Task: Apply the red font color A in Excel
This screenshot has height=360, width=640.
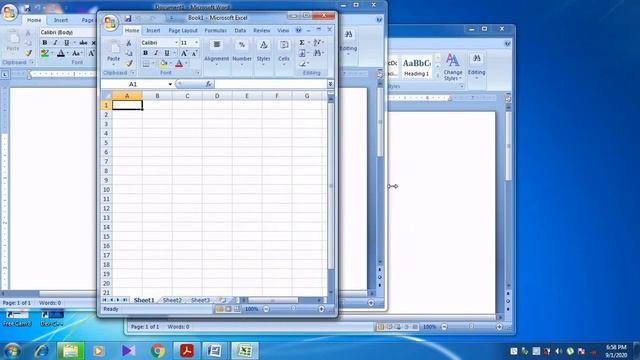Action: pyautogui.click(x=179, y=64)
